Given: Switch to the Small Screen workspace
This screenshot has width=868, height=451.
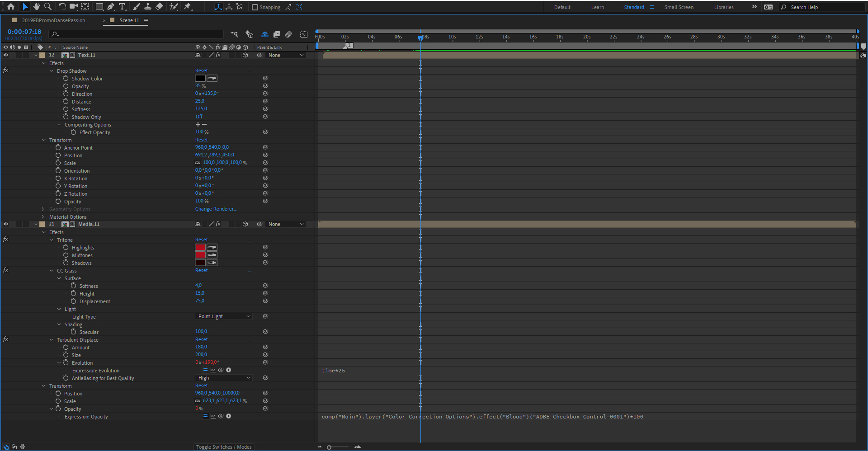Looking at the screenshot, I should click(679, 7).
